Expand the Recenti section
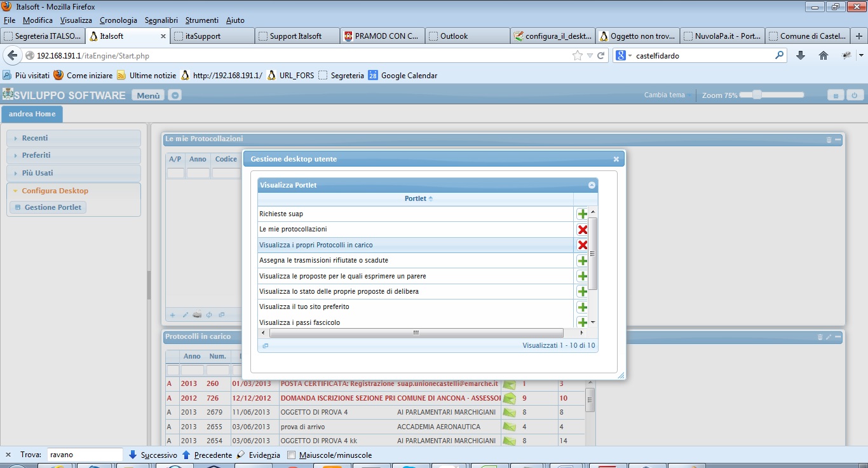Screen dimensions: 868x468 [35, 138]
